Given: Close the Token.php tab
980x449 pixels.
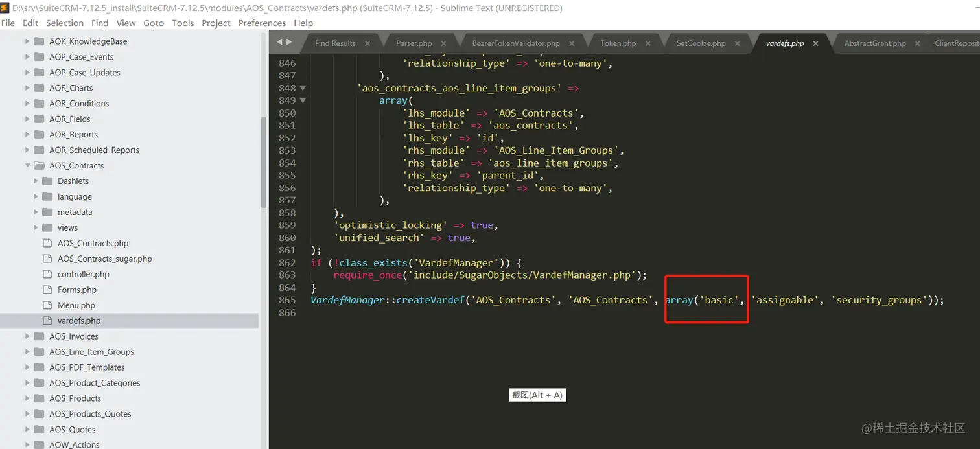Looking at the screenshot, I should pos(648,43).
